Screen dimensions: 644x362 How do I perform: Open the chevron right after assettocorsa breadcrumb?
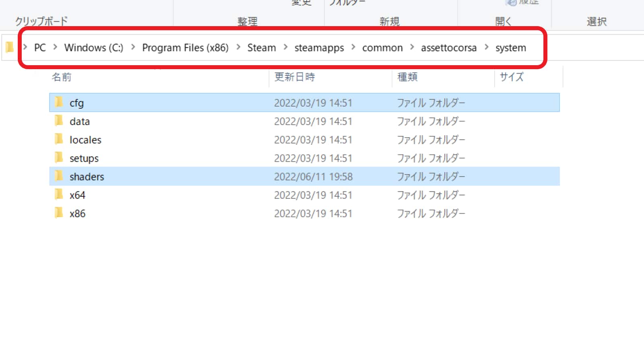(x=486, y=47)
